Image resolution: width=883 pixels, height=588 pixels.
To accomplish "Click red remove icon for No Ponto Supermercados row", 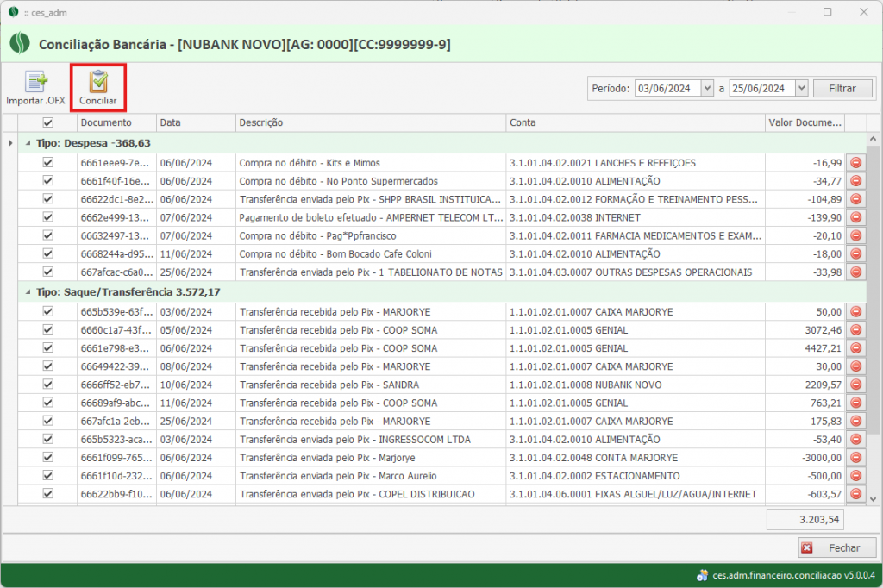I will (856, 181).
